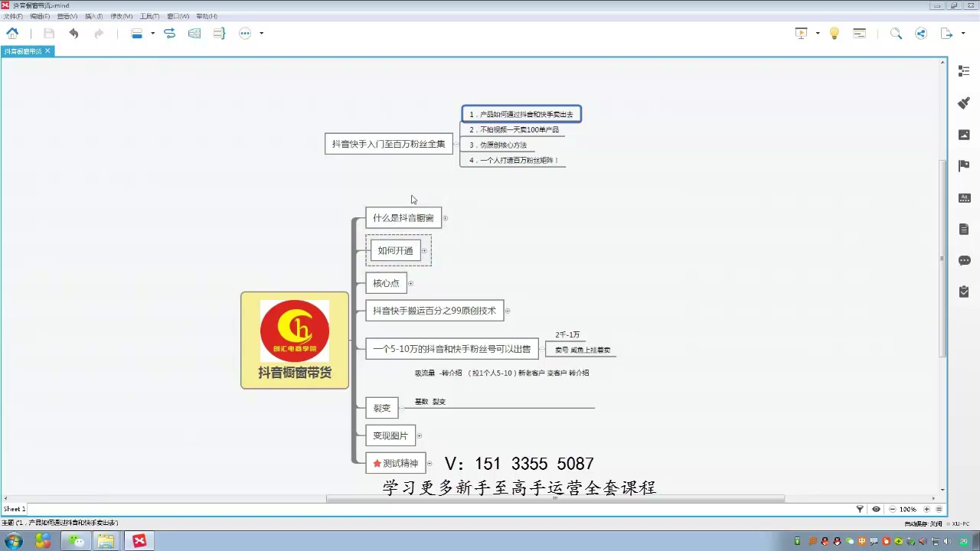Open the more options dropdown arrow

pos(261,33)
